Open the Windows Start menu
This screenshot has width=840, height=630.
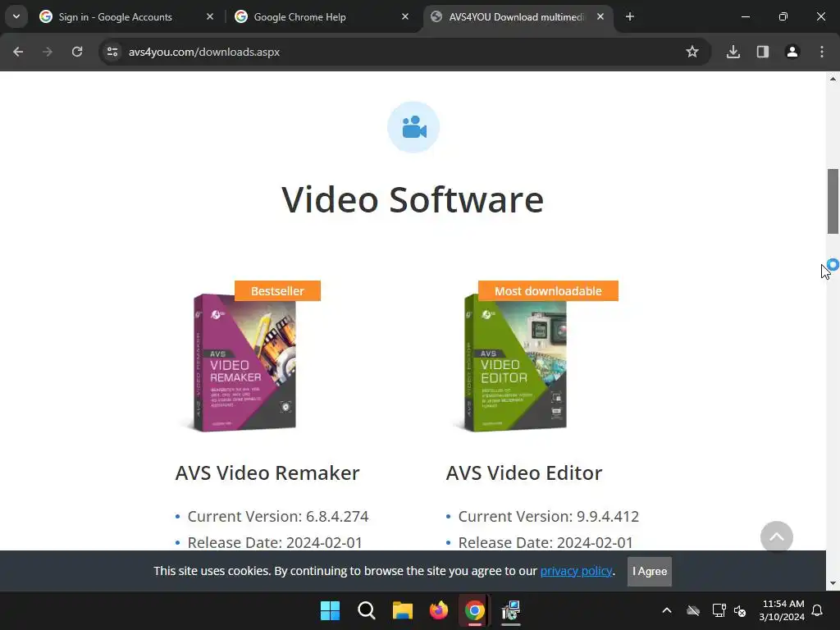tap(330, 610)
